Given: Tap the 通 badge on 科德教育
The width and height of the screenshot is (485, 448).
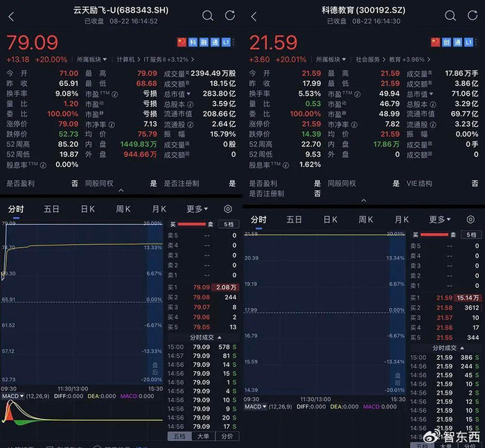Looking at the screenshot, I should pos(458,42).
